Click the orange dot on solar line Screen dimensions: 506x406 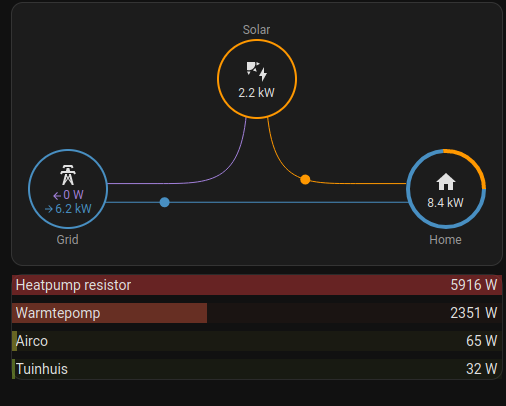click(x=305, y=180)
